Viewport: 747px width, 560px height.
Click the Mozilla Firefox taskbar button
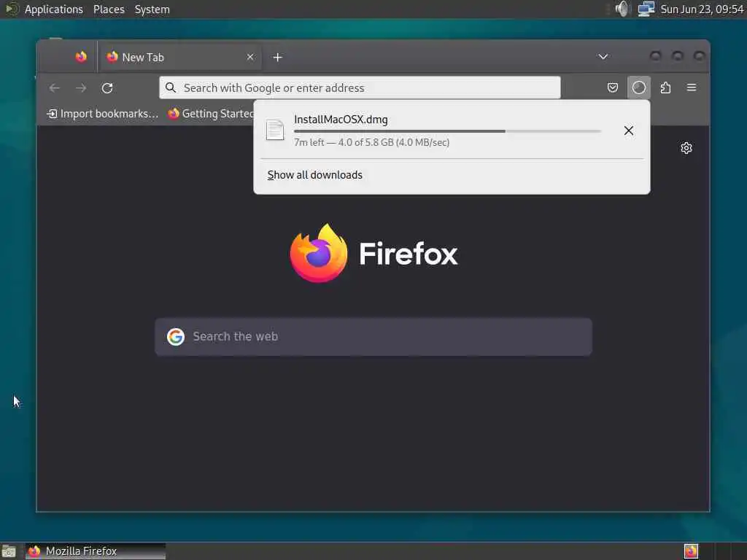pyautogui.click(x=96, y=551)
